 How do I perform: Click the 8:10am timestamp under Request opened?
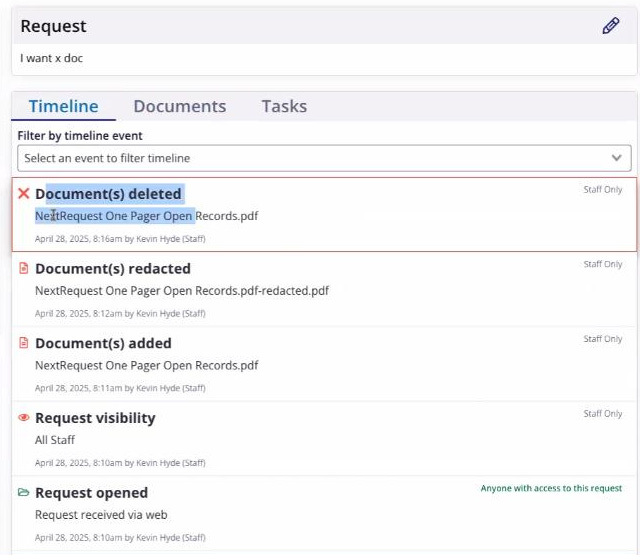coord(120,537)
